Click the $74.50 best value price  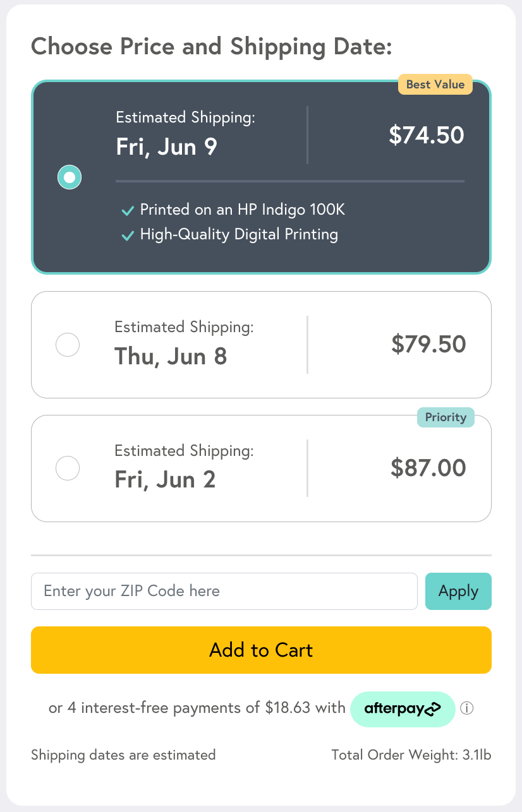pos(426,135)
